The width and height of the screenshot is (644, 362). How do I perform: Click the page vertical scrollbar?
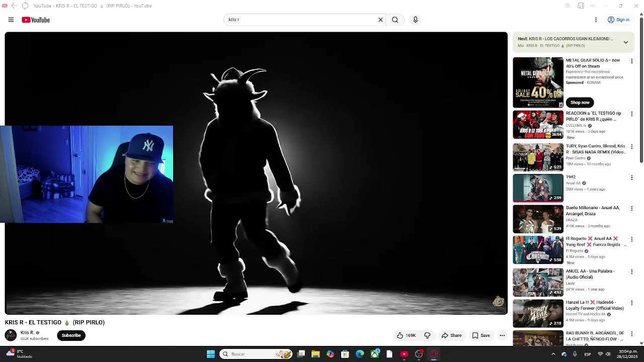pyautogui.click(x=641, y=90)
